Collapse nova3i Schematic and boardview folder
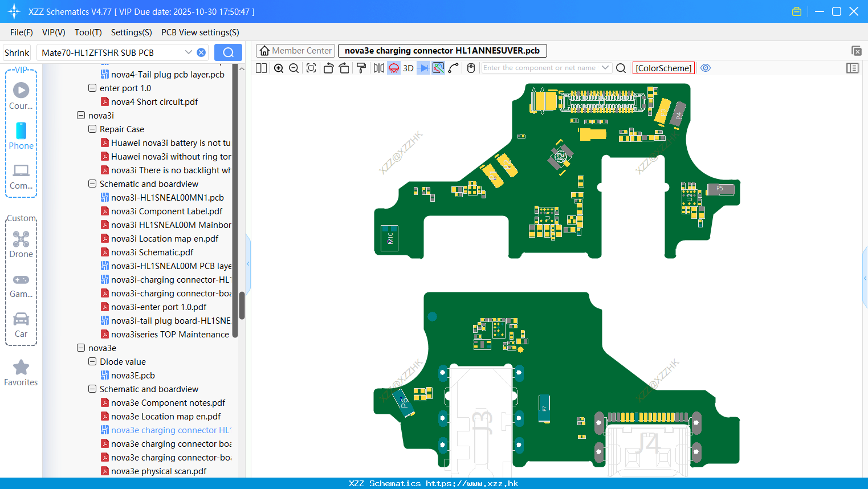The height and width of the screenshot is (489, 868). [x=92, y=184]
